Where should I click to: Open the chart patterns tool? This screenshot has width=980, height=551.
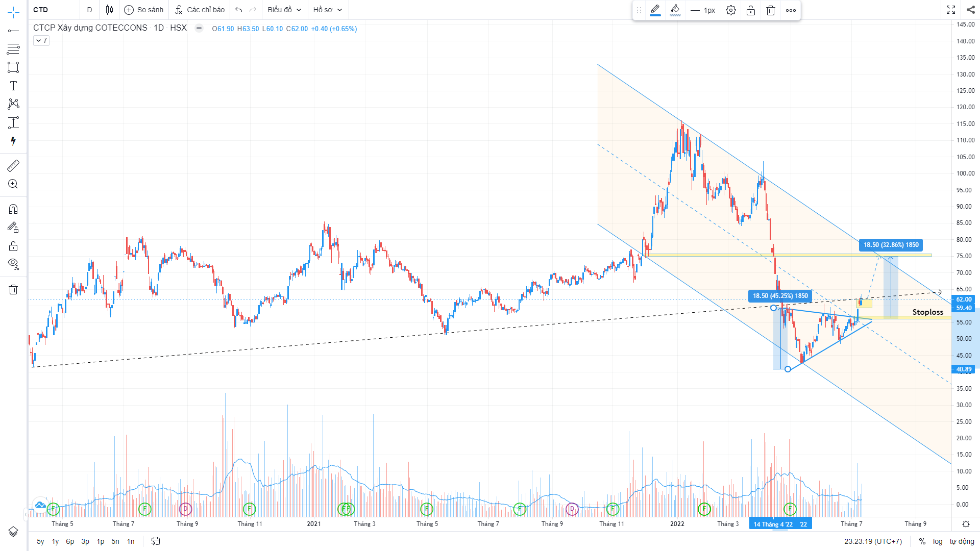coord(13,104)
